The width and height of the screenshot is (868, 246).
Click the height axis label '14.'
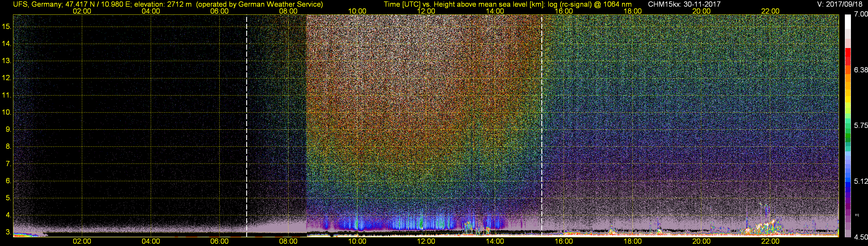click(x=6, y=43)
